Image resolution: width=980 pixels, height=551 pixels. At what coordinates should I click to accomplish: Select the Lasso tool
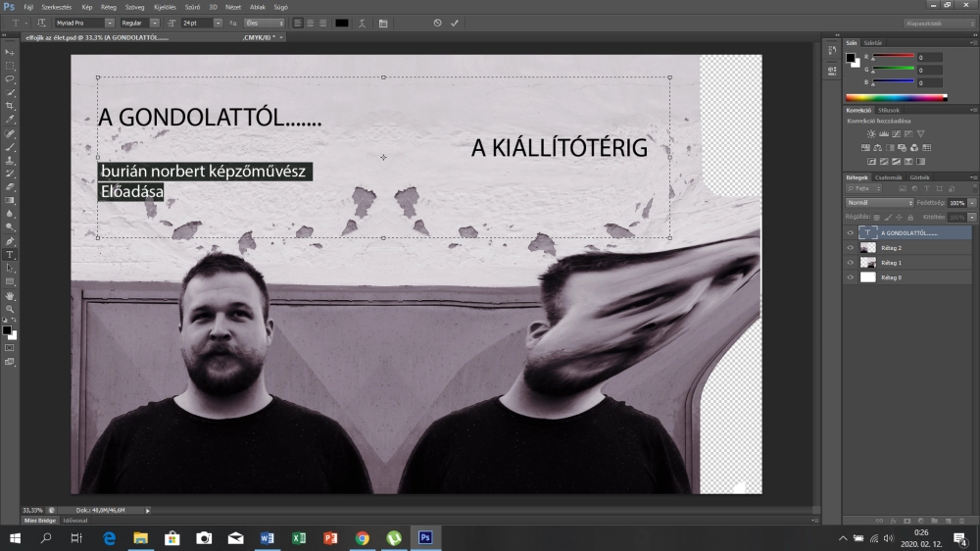[x=10, y=78]
